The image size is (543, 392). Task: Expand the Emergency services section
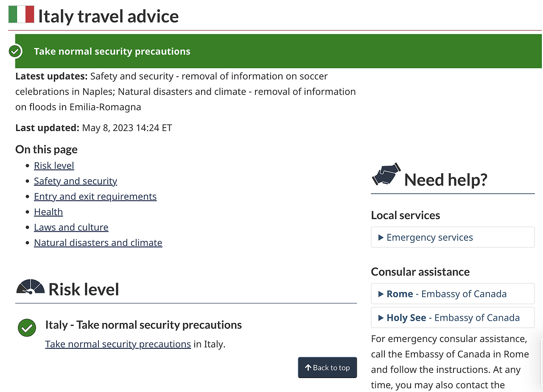click(429, 237)
